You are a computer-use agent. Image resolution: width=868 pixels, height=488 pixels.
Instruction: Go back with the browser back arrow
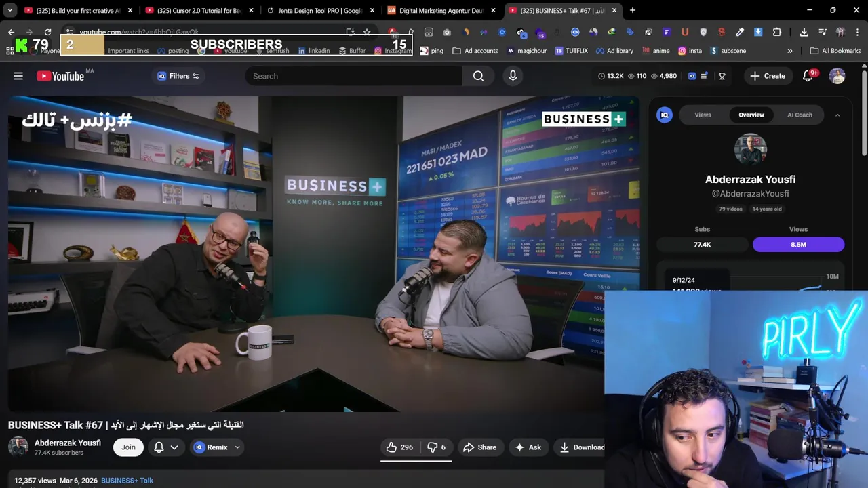tap(12, 32)
